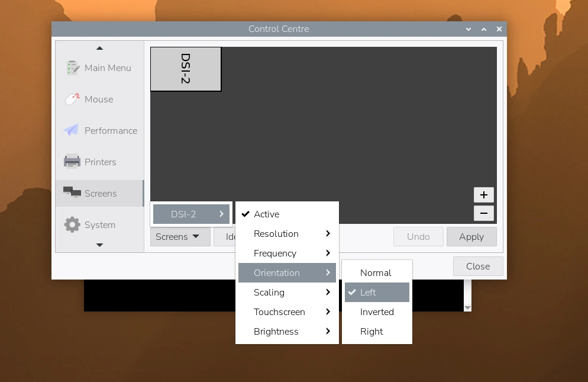588x382 pixels.
Task: Click the Performance label in sidebar
Action: (111, 131)
